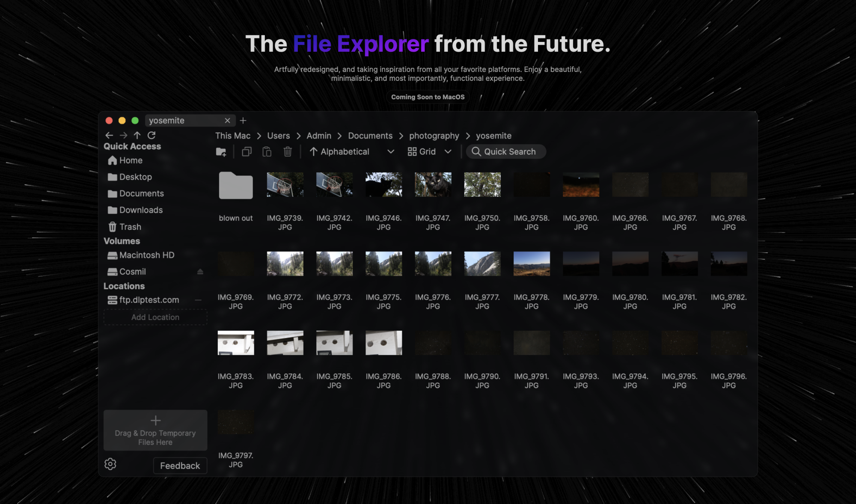This screenshot has width=856, height=504.
Task: Open ftp.dlptest.com location
Action: point(143,300)
